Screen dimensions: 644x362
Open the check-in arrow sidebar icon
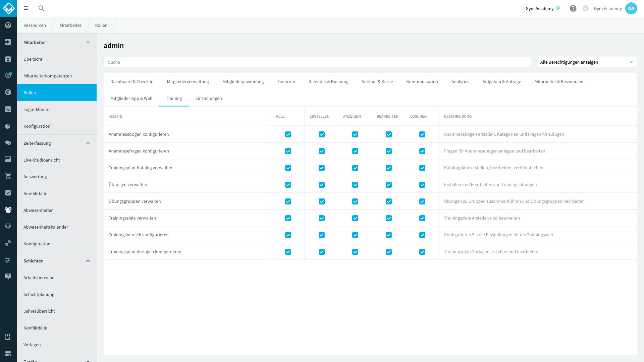point(8,42)
